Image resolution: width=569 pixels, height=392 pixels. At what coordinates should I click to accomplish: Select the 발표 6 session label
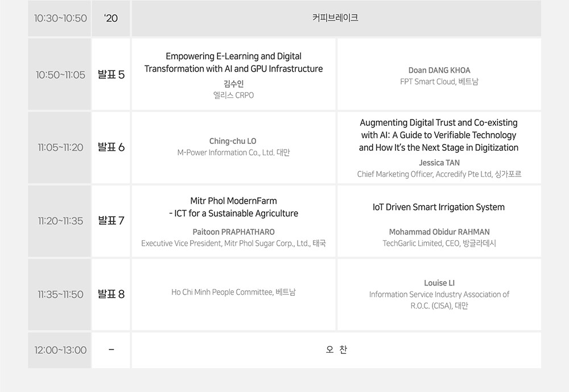coord(111,147)
